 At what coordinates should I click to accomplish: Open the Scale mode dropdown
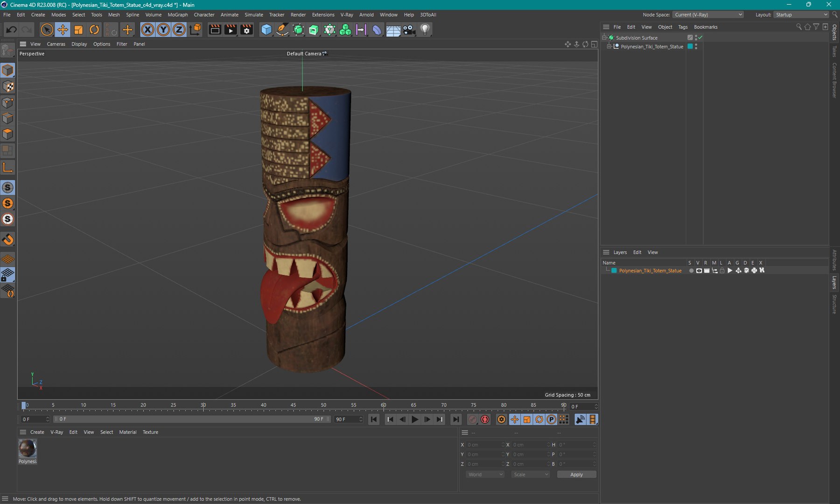[531, 475]
